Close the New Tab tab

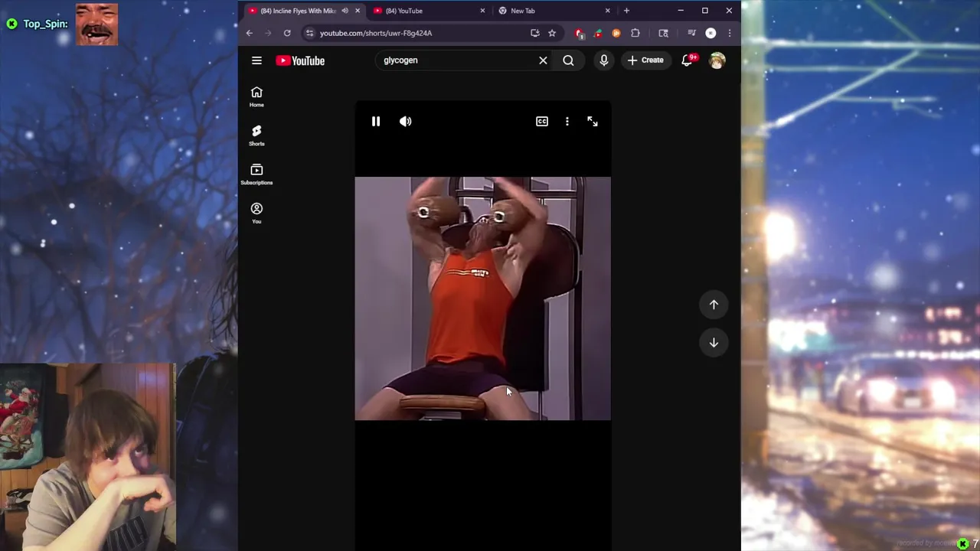coord(608,11)
